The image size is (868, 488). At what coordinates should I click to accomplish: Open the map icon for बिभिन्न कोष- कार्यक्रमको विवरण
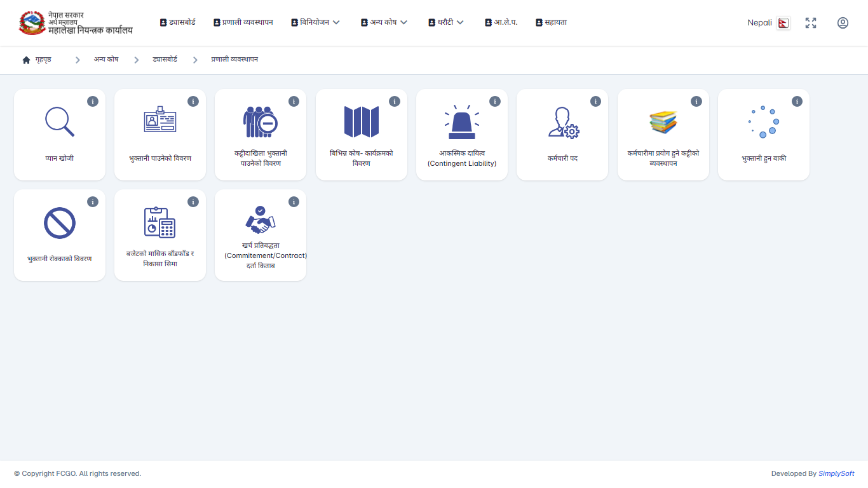(361, 121)
